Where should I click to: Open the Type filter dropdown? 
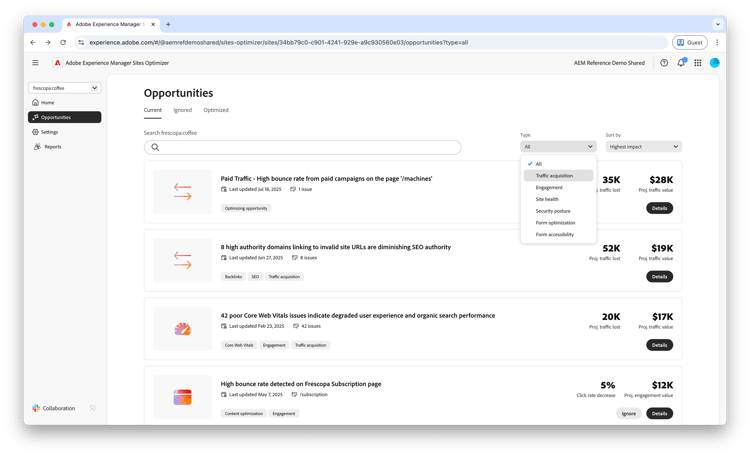(x=558, y=147)
